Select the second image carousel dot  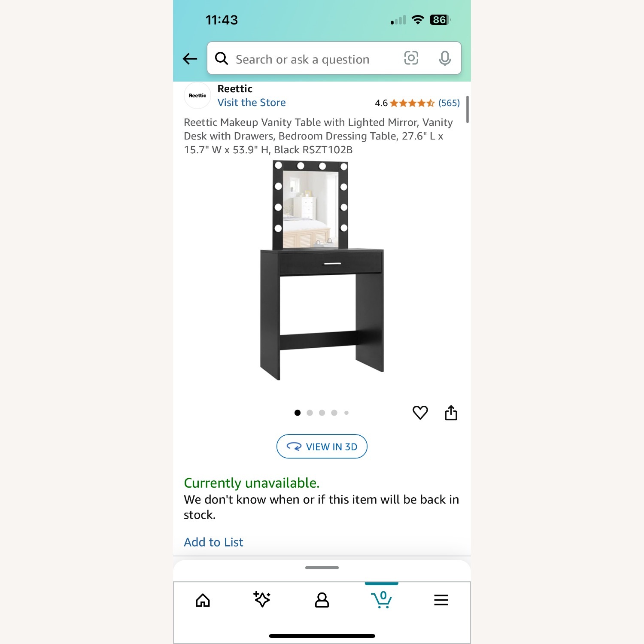click(x=310, y=413)
